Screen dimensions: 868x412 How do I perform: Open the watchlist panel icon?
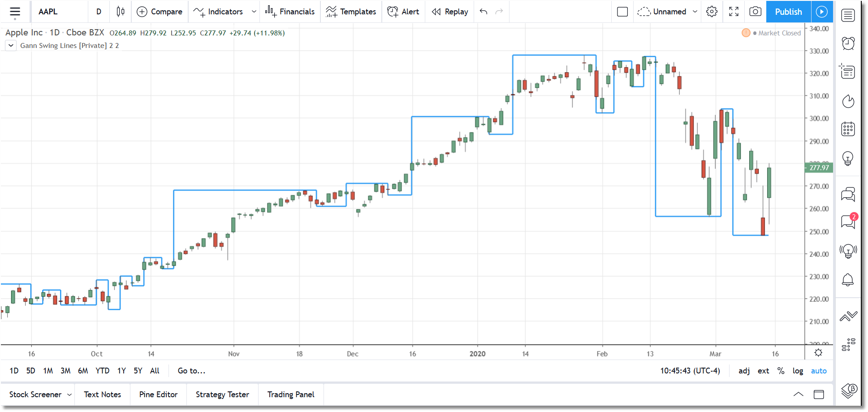[x=848, y=16]
